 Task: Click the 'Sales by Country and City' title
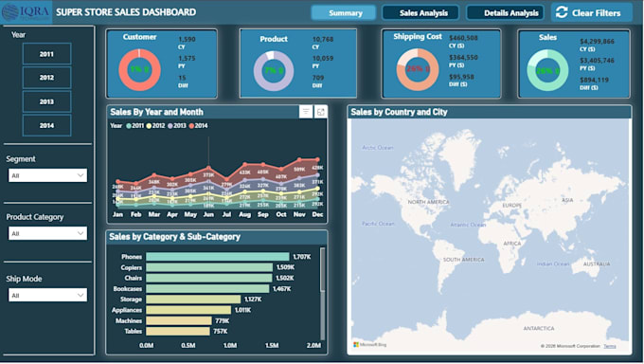399,112
